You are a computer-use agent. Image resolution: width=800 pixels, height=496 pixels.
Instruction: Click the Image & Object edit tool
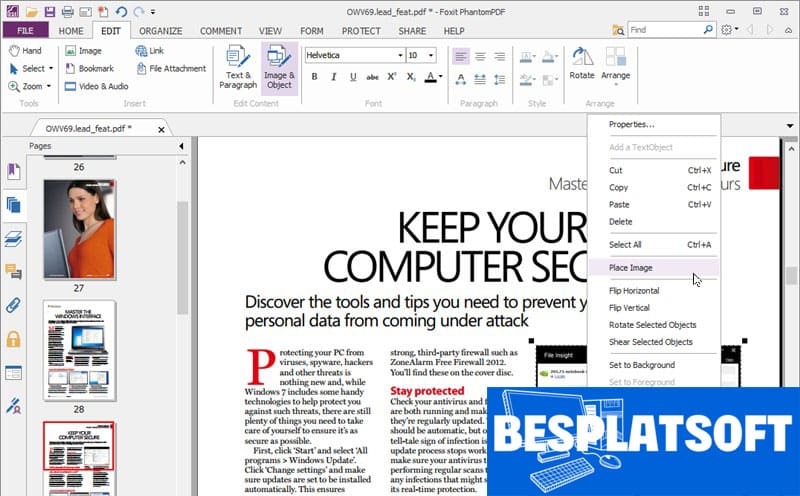pyautogui.click(x=279, y=66)
